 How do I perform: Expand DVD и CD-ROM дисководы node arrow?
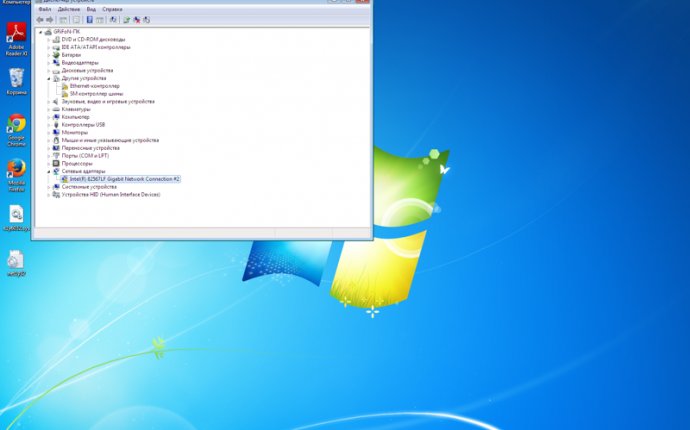coord(48,40)
